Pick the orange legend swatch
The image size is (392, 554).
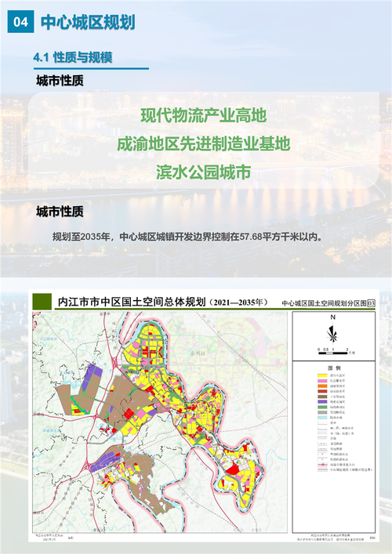coord(322,386)
